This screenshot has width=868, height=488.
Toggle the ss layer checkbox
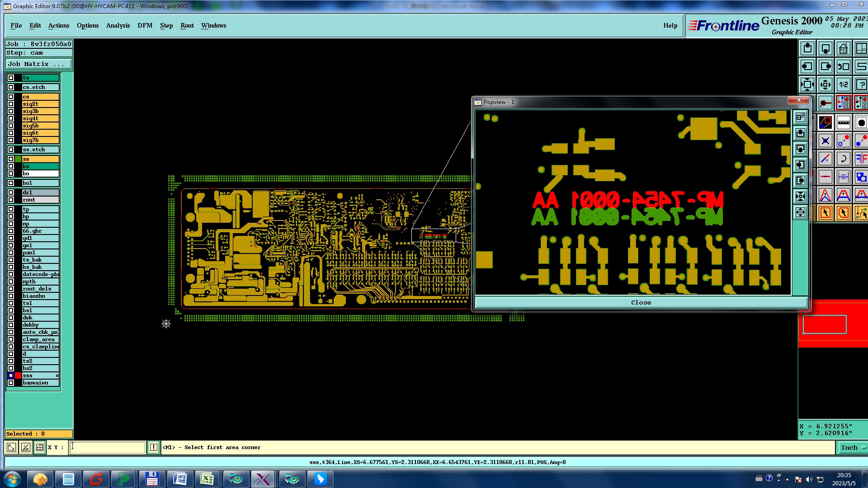(x=11, y=159)
